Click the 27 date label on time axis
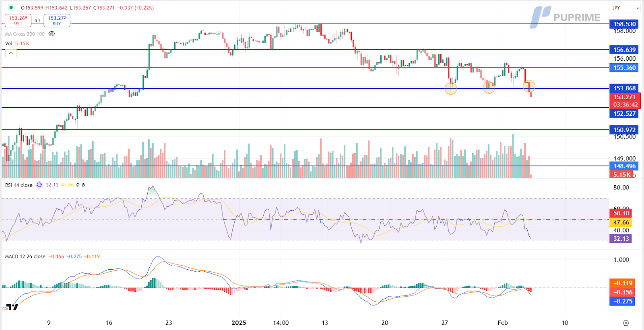The width and height of the screenshot is (644, 330). pos(445,323)
